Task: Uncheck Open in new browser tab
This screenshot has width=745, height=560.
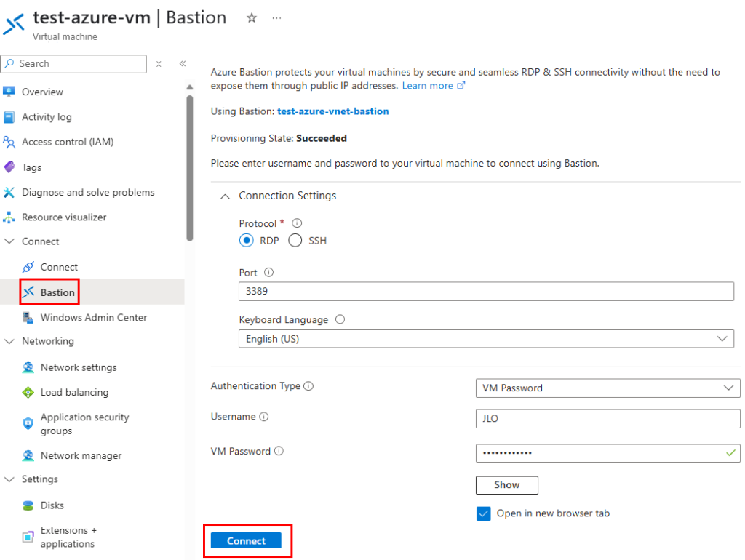Action: click(x=484, y=513)
